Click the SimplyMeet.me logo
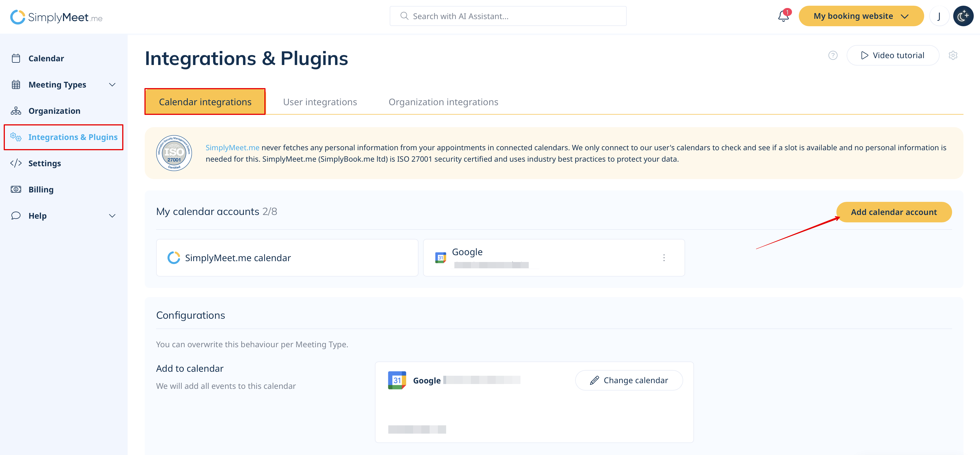 56,17
